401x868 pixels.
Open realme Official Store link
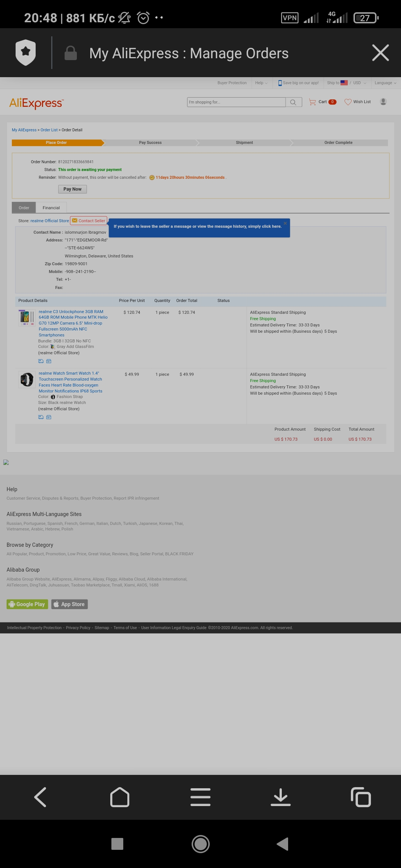(50, 221)
